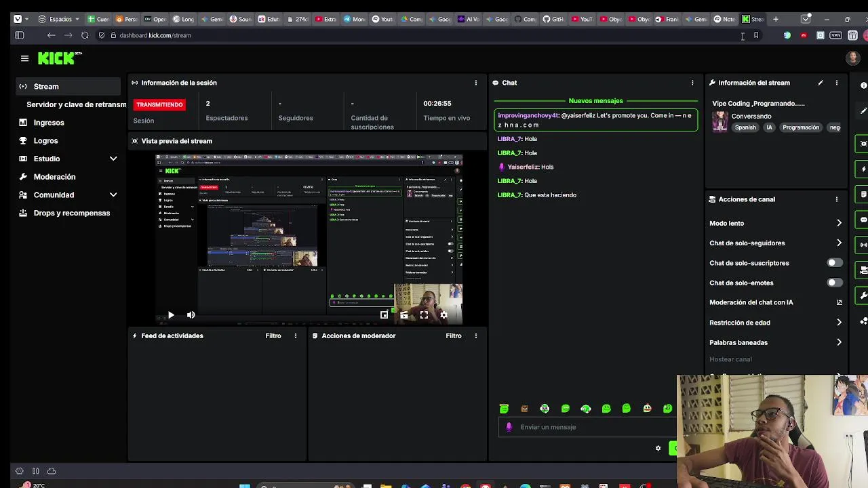
Task: Click Yaiserfeliz username in chat
Action: tap(523, 167)
